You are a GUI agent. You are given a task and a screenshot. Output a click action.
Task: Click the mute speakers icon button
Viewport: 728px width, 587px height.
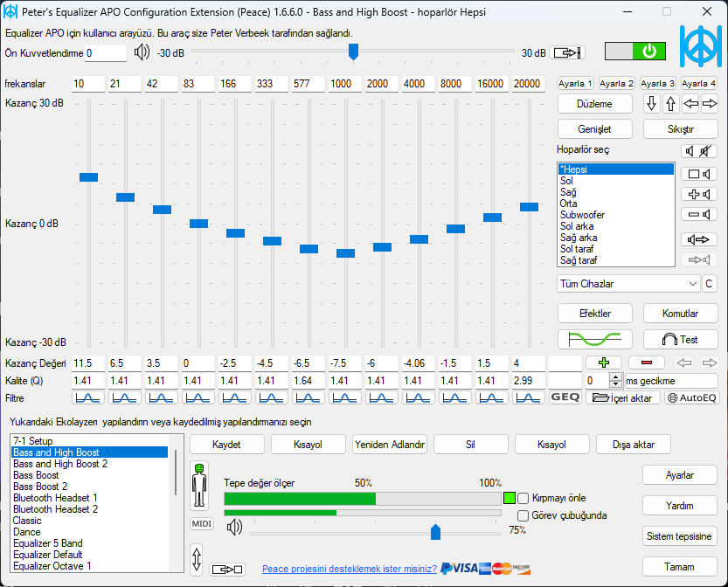[x=699, y=151]
